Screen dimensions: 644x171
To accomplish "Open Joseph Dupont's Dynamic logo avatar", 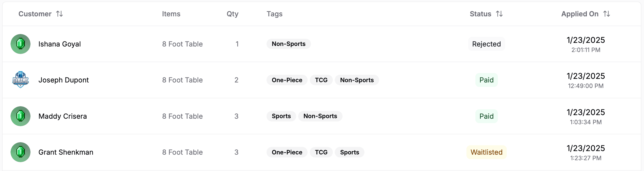I will [x=21, y=80].
